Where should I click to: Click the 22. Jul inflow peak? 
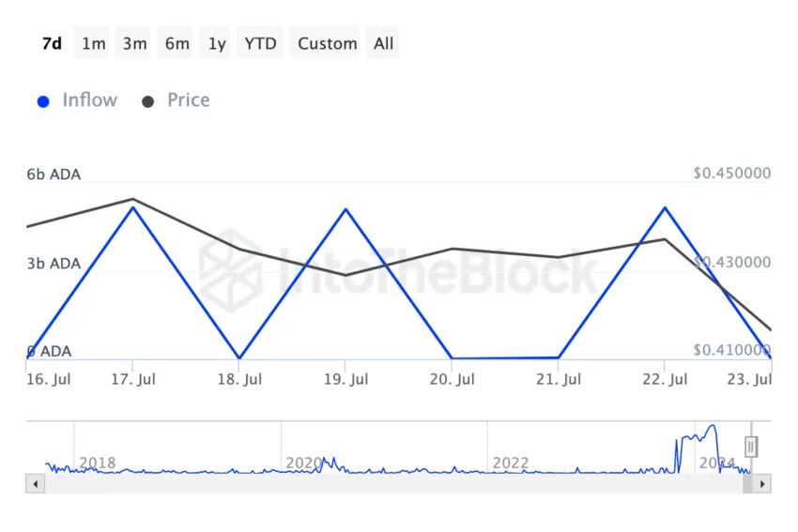665,207
